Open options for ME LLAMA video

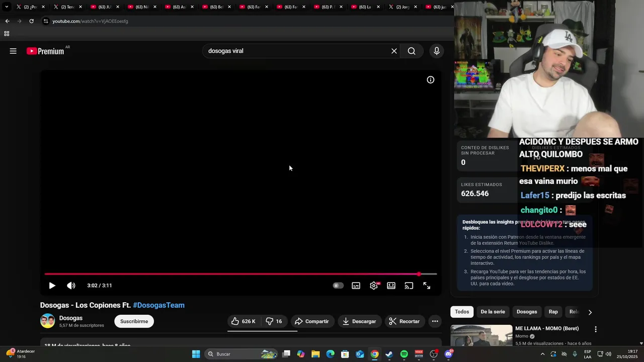coord(596,329)
